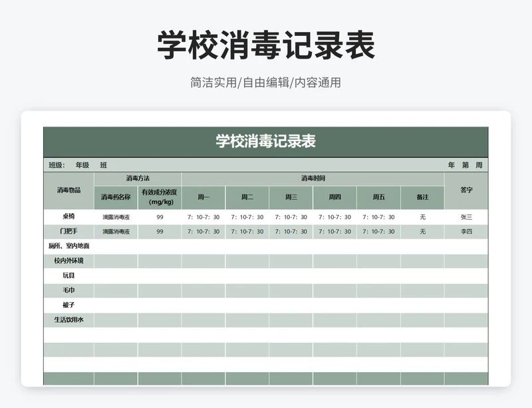Screen dimensions: 532x408
Task: Click the 班级: label
Action: pyautogui.click(x=57, y=165)
